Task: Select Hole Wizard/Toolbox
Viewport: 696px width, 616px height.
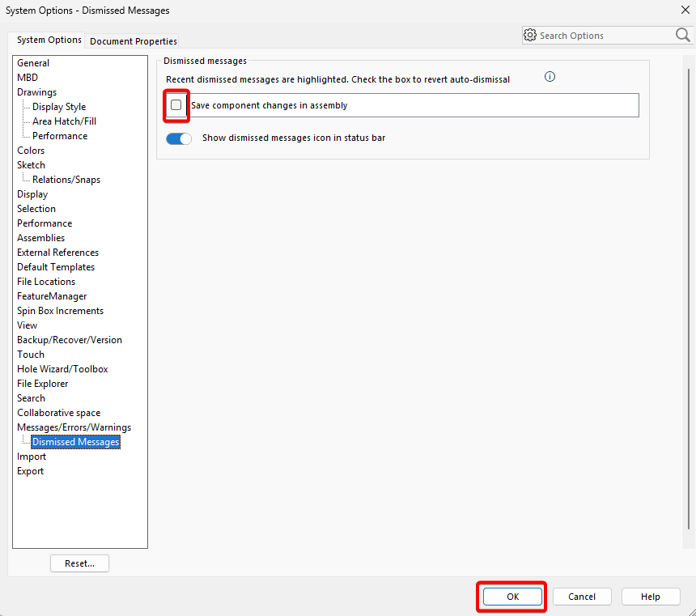Action: coord(62,369)
